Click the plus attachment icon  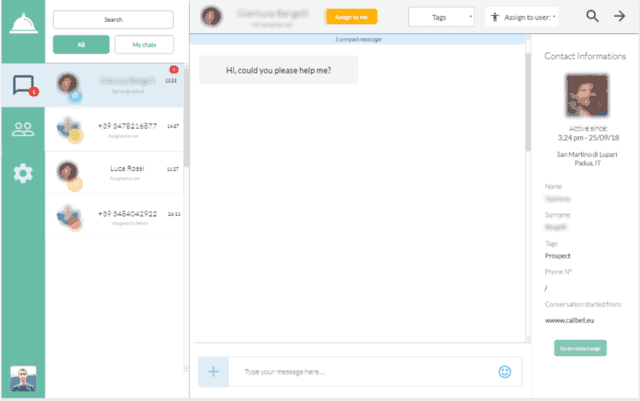(x=213, y=372)
